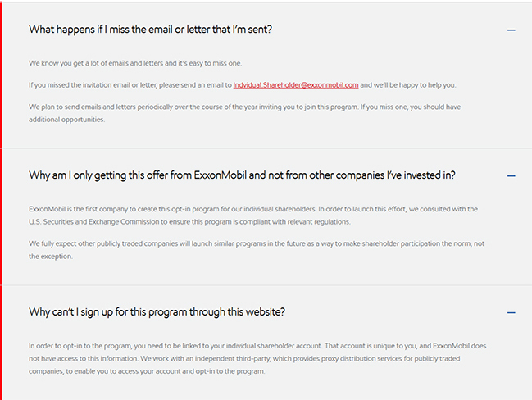Collapse the missed email question via minus icon
532x400 pixels.
[x=512, y=30]
